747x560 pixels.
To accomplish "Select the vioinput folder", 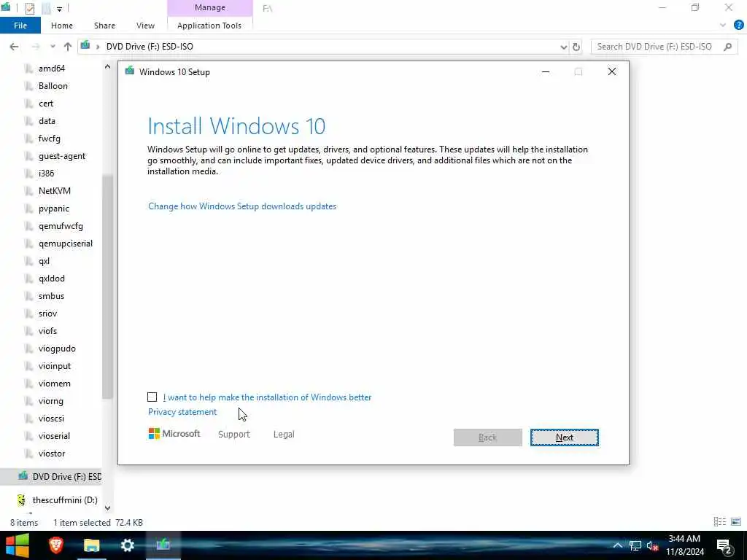I will 54,366.
